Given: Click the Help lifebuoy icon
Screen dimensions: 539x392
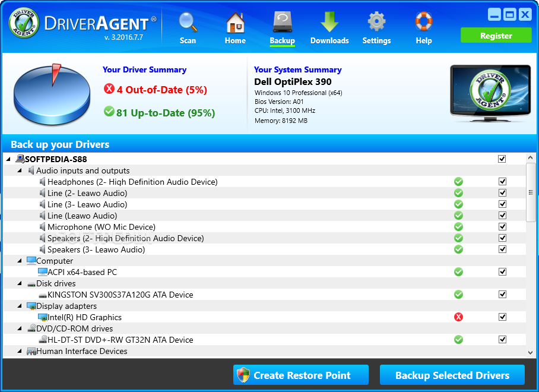Looking at the screenshot, I should [x=423, y=22].
